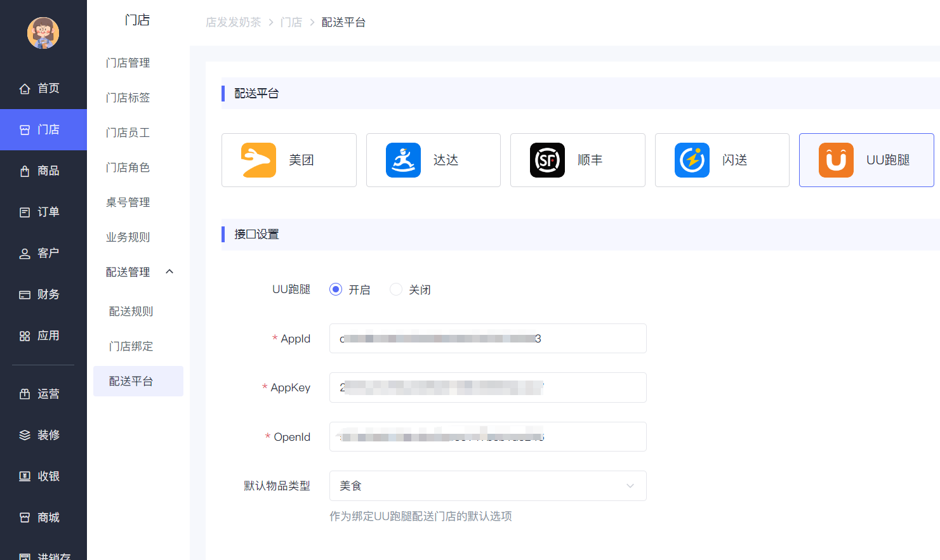
Task: Click the 运营 gift icon
Action: click(x=25, y=394)
